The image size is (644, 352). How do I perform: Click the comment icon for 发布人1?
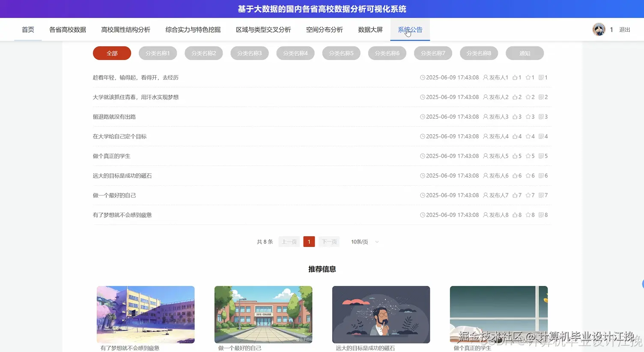click(541, 78)
